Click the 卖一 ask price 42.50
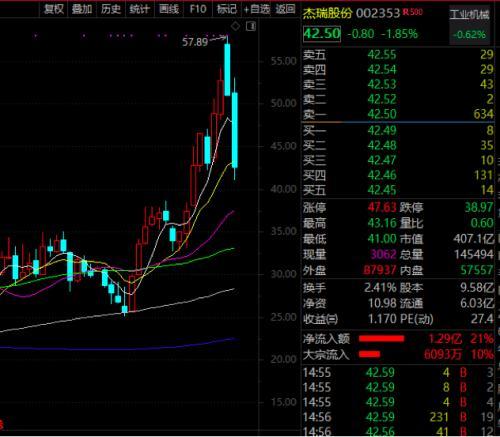 coord(382,114)
